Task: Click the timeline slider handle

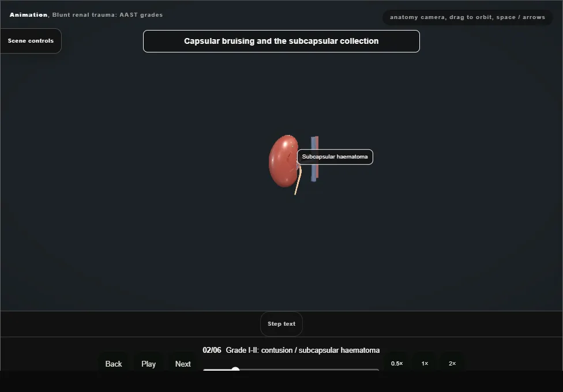Action: pos(235,370)
